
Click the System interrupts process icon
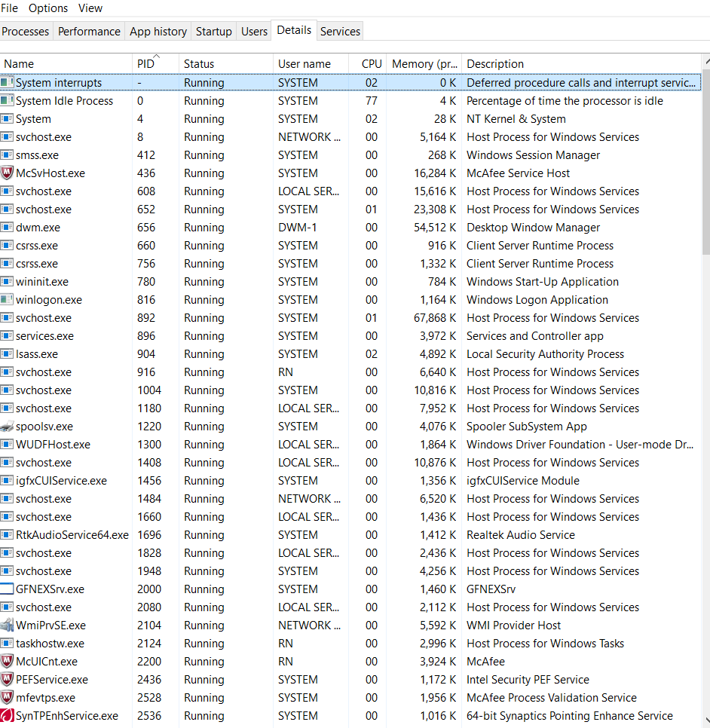7,83
